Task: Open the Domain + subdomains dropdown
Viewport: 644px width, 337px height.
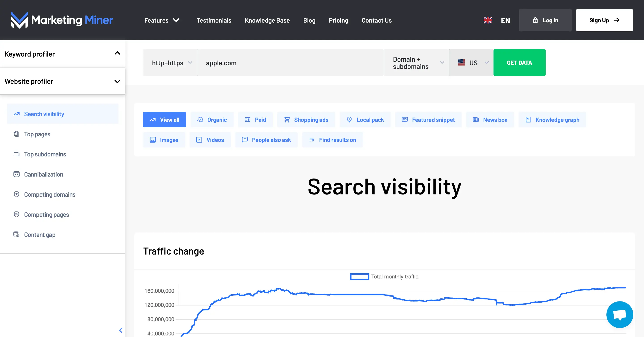Action: pyautogui.click(x=416, y=63)
